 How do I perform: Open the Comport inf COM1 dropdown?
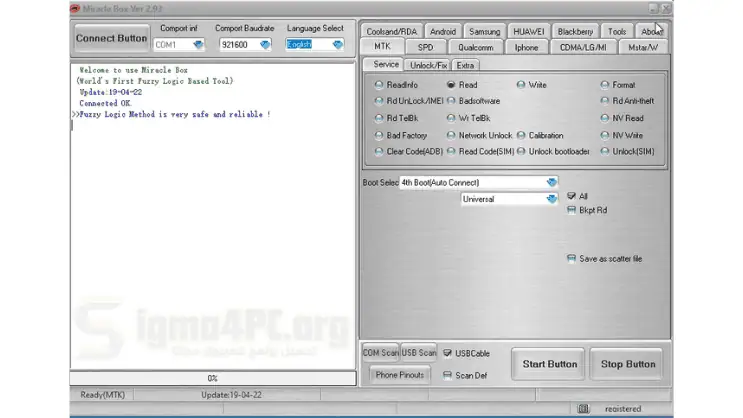point(198,44)
